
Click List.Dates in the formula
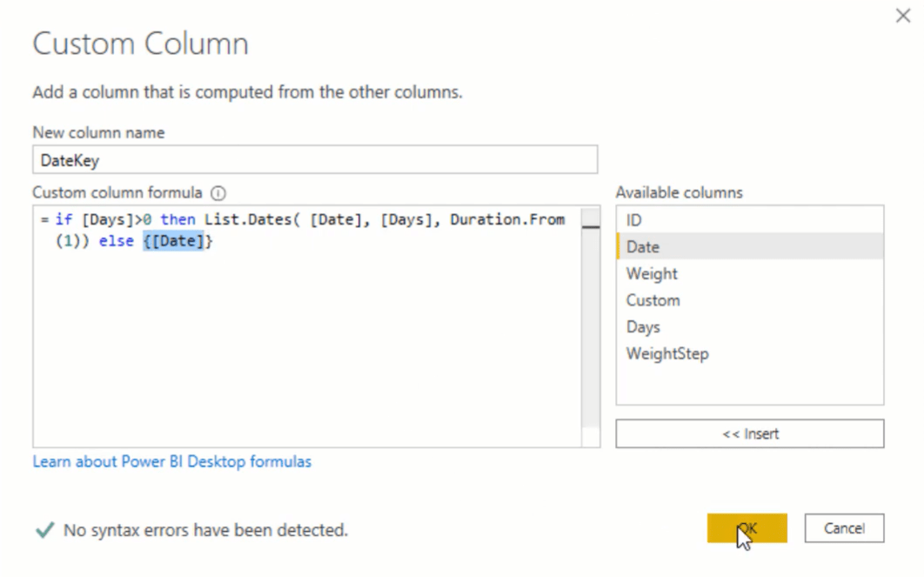tap(248, 220)
